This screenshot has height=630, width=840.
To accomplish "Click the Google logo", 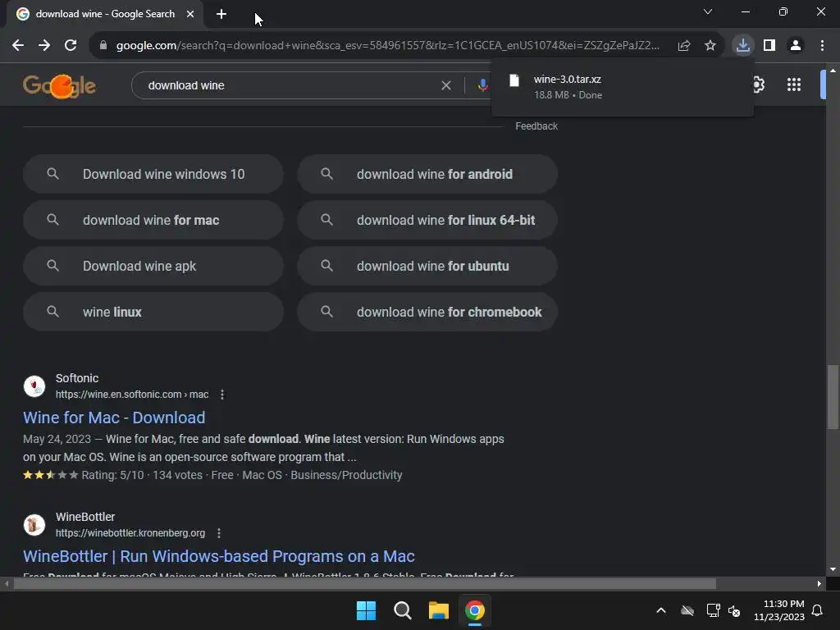I will click(x=59, y=85).
